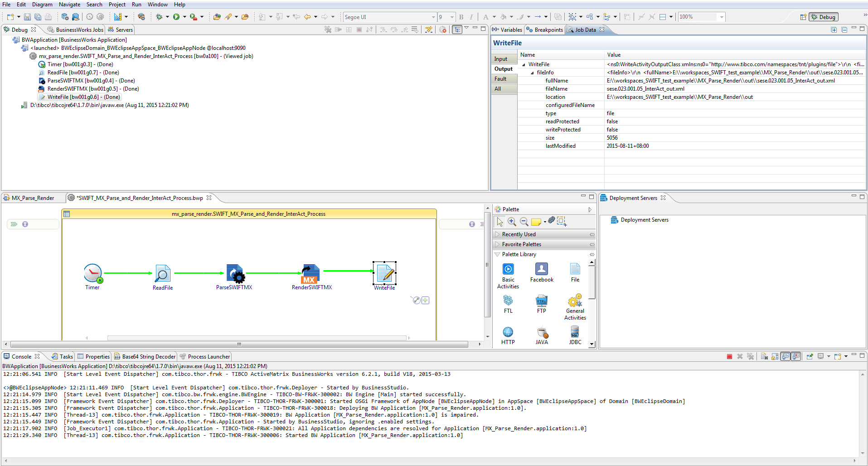868x466 pixels.
Task: Click the Save All toolbar icon
Action: click(38, 17)
